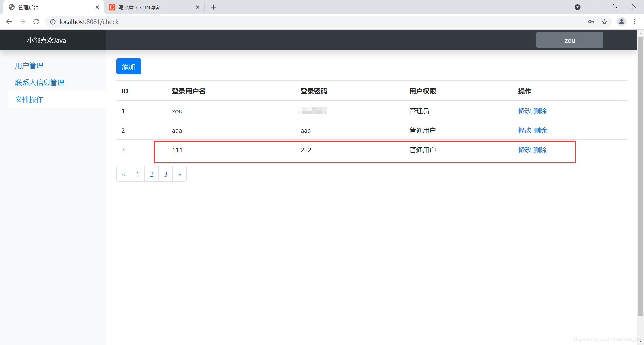This screenshot has width=644, height=345.
Task: Click the vertical page scrollbar
Action: coord(640,176)
